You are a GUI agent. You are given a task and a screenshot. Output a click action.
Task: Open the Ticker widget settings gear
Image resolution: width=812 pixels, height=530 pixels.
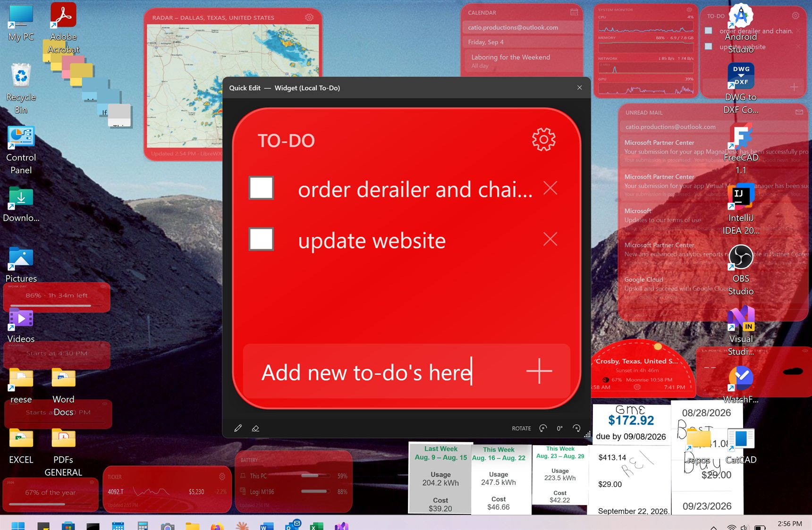222,477
